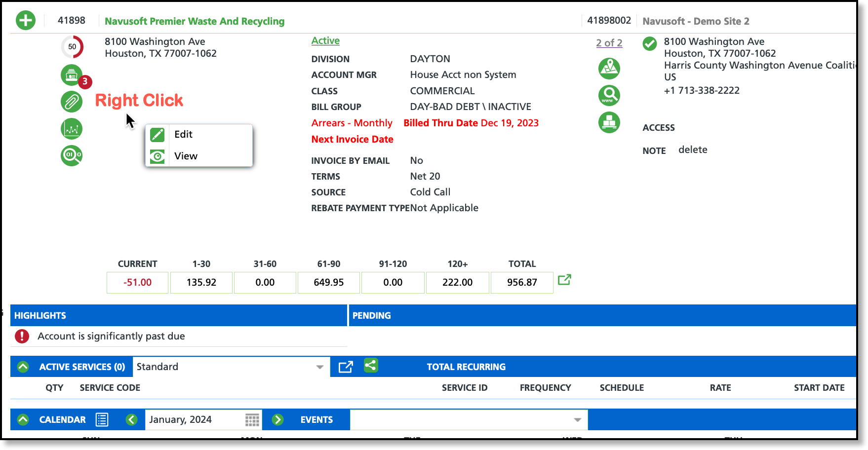Click the TOTAL balance 956.87 box
The height and width of the screenshot is (450, 868).
pyautogui.click(x=522, y=283)
